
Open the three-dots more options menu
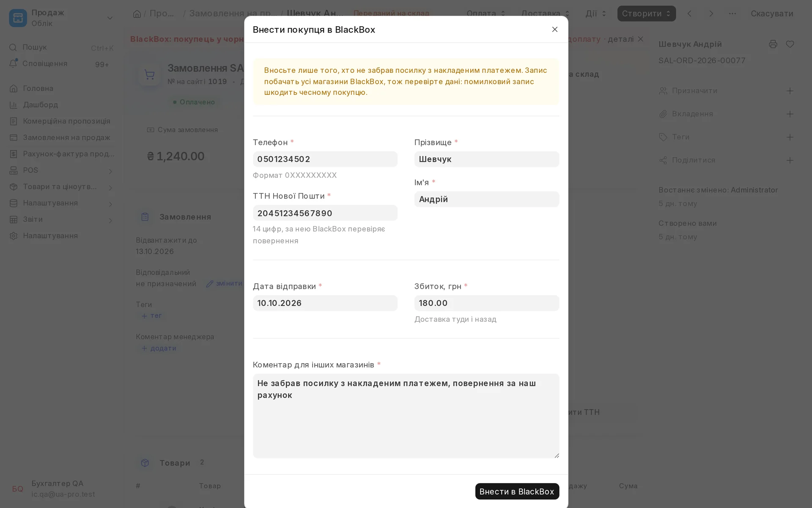click(732, 14)
